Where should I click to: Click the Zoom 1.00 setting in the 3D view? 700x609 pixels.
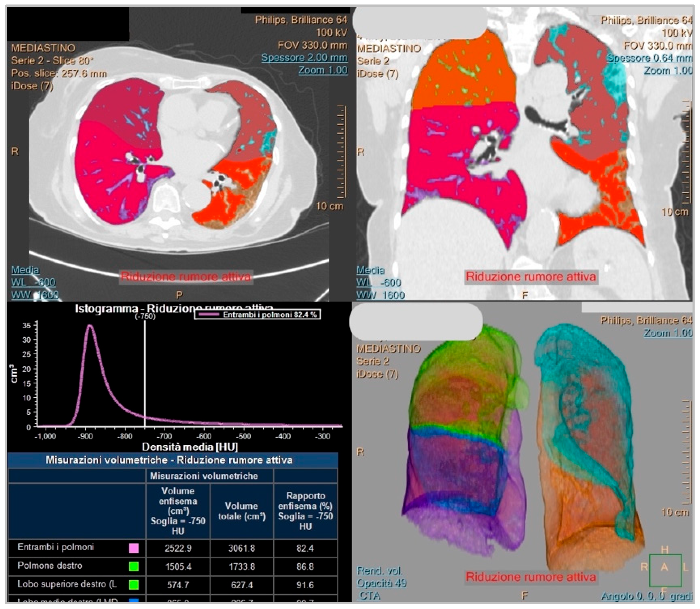tap(668, 333)
